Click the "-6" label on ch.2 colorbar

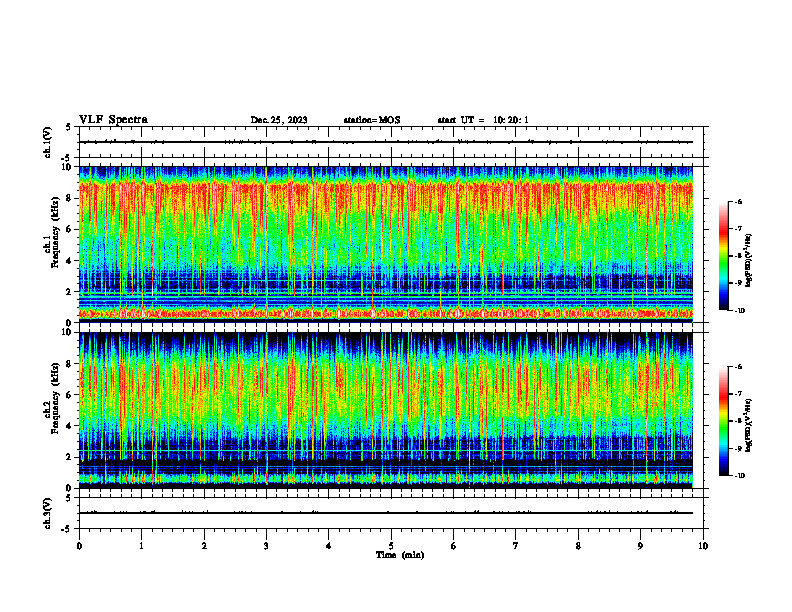click(x=738, y=367)
